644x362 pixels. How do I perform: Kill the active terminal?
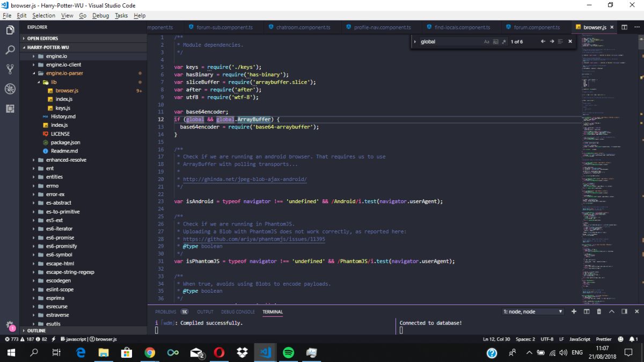pyautogui.click(x=599, y=312)
